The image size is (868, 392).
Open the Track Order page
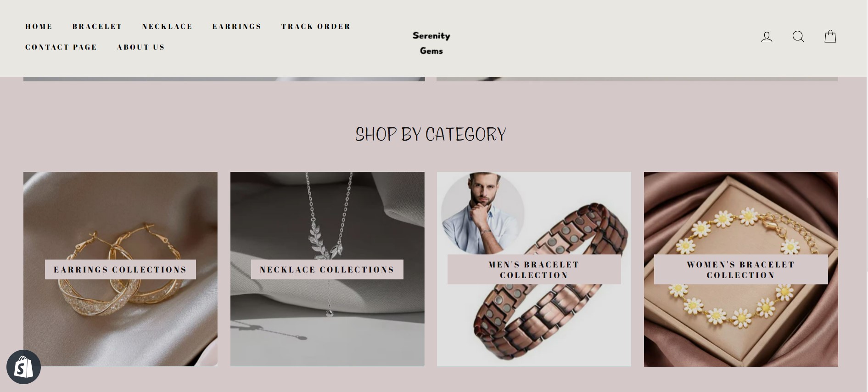click(x=316, y=26)
